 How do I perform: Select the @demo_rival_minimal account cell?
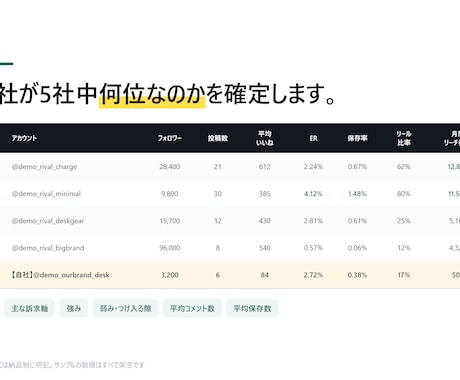point(46,194)
